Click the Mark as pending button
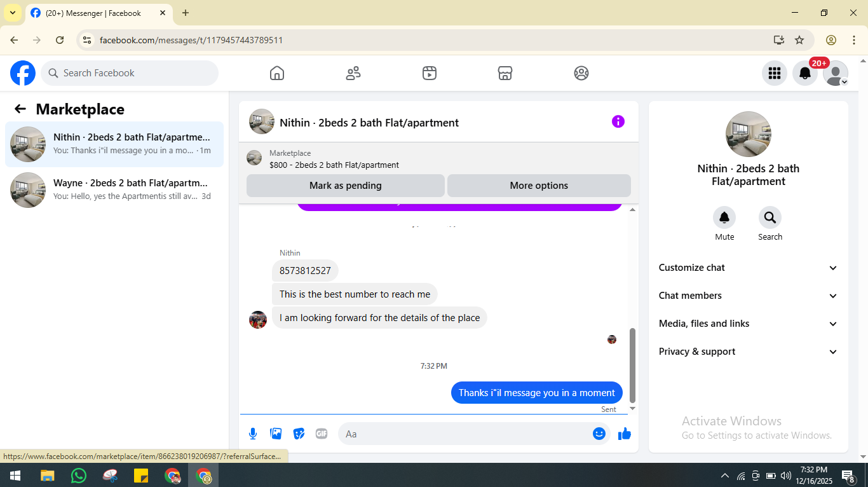Image resolution: width=868 pixels, height=487 pixels. pos(346,186)
